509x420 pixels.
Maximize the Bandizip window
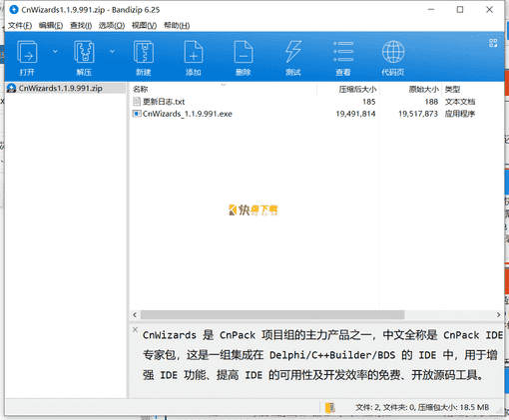(460, 10)
